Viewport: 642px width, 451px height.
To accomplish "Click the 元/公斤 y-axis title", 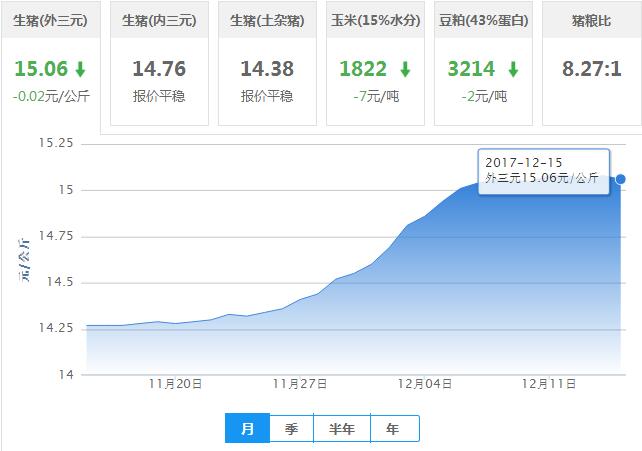I will point(24,260).
